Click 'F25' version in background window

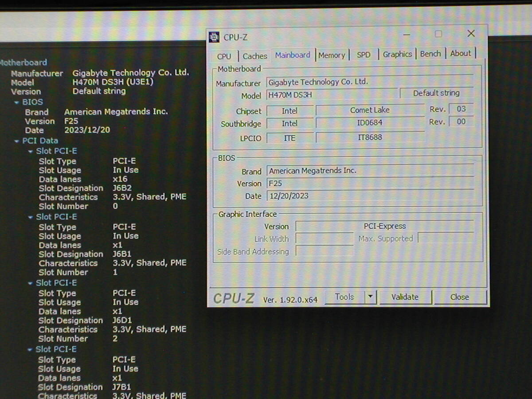click(71, 121)
